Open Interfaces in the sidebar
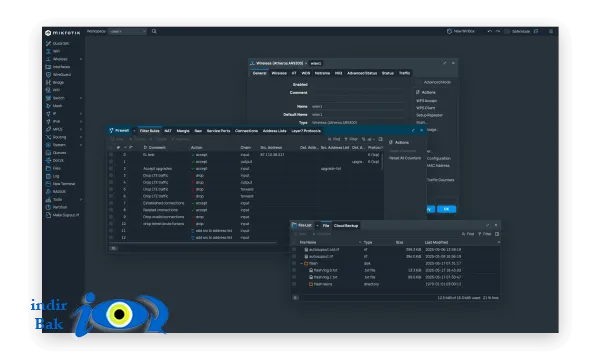This screenshot has width=600, height=360. (58, 67)
